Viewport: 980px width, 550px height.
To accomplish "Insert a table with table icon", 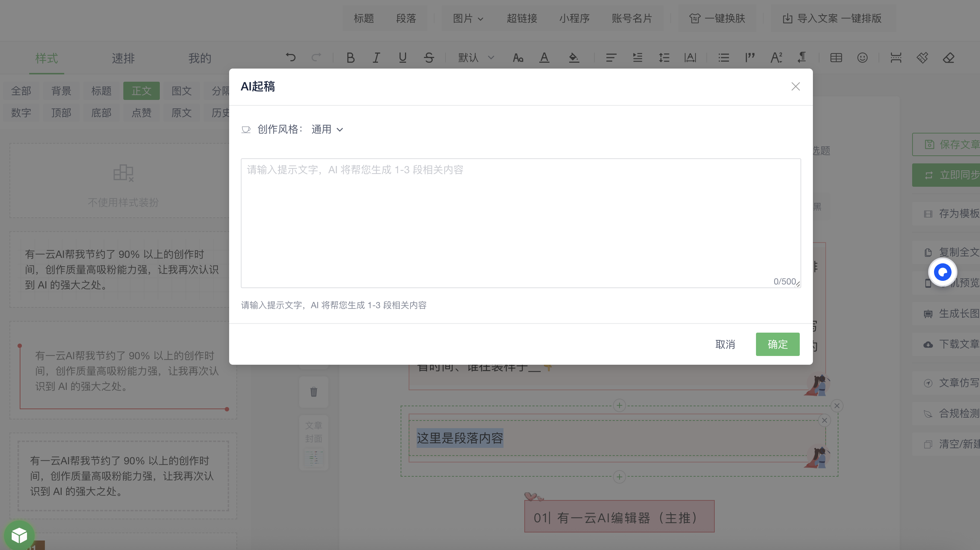I will point(836,58).
